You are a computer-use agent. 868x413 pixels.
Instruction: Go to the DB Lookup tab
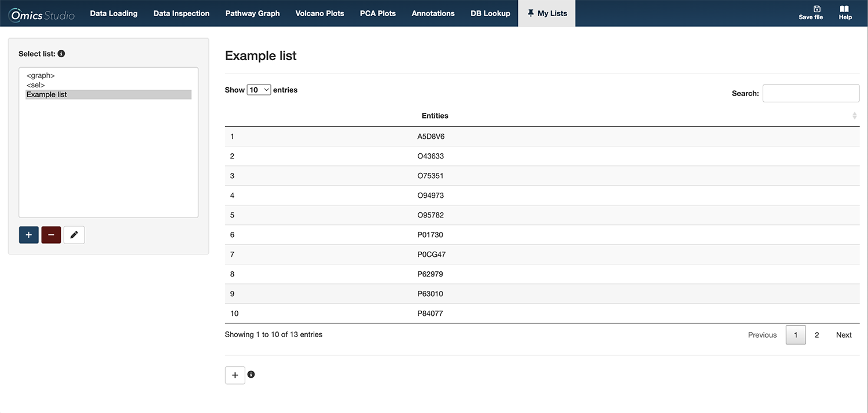490,13
